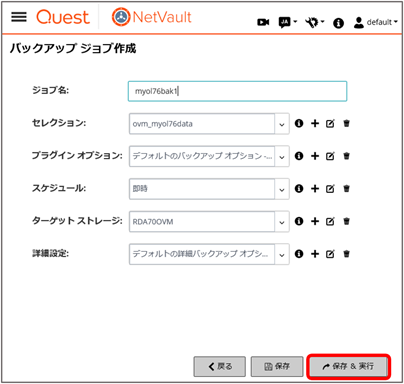Delete the target storage set
This screenshot has width=404, height=384.
(x=347, y=221)
